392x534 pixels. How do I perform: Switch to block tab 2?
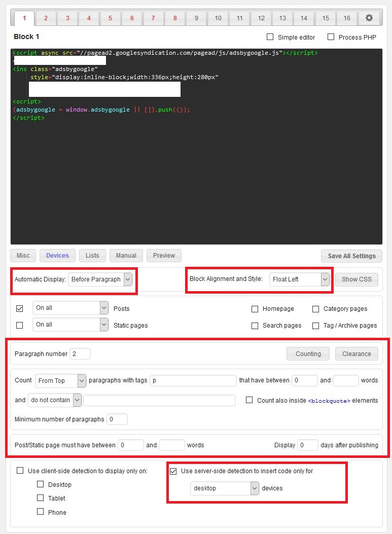46,18
